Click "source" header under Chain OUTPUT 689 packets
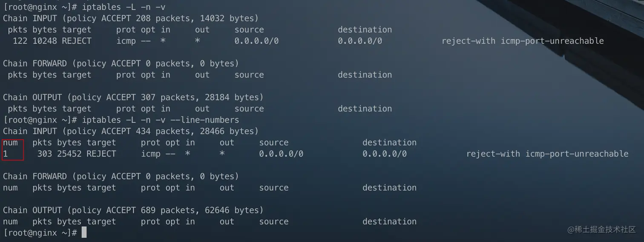 pos(274,222)
